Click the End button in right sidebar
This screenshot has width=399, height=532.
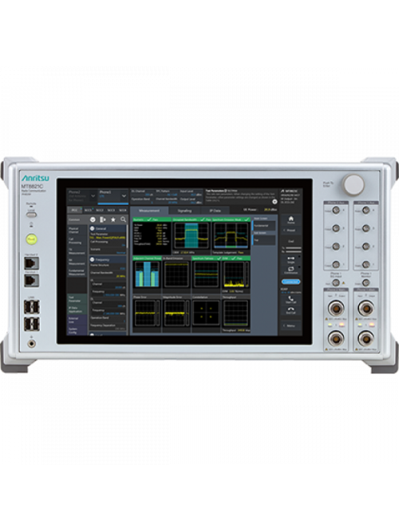[290, 241]
